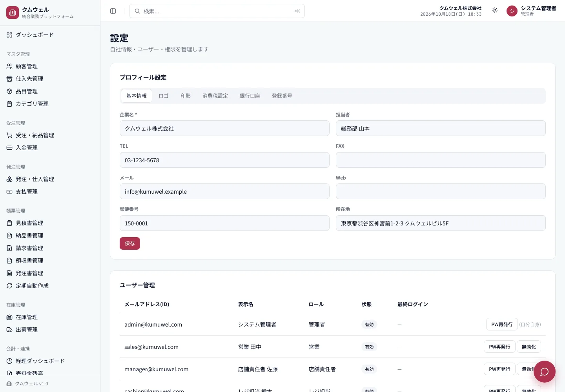
Task: Click the 企業名 input field
Action: coord(224,128)
